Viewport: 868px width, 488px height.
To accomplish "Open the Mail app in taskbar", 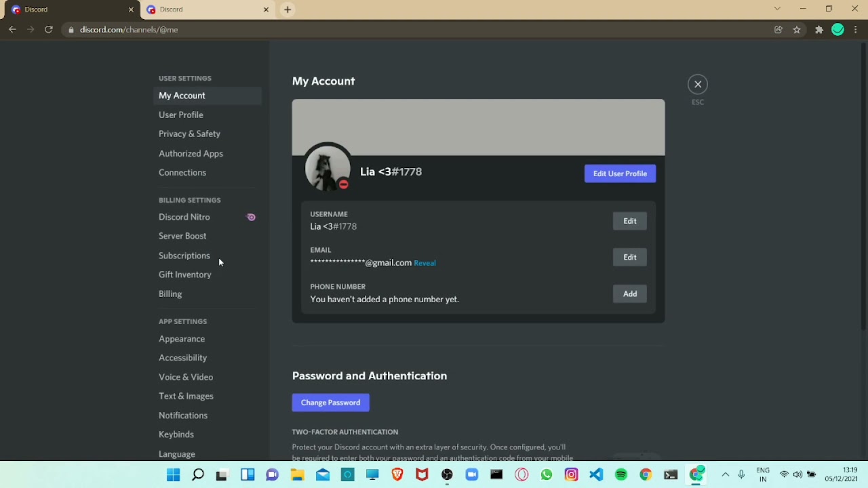I will click(322, 475).
